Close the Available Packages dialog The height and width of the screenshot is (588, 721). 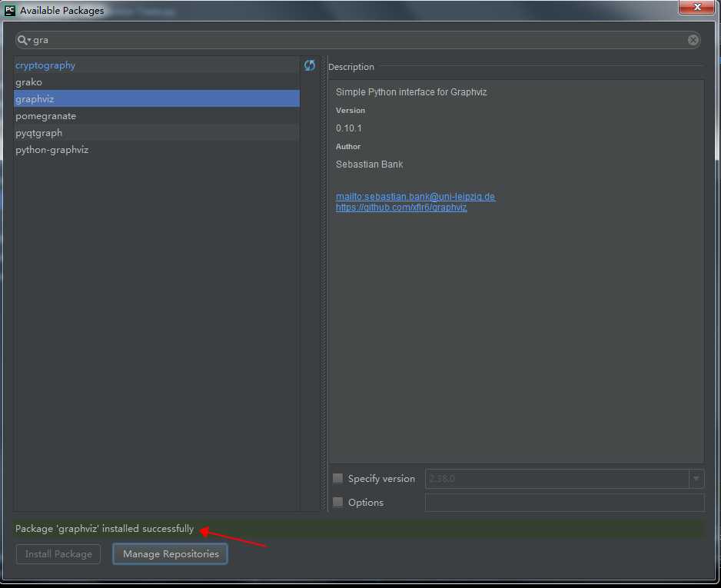pos(696,7)
